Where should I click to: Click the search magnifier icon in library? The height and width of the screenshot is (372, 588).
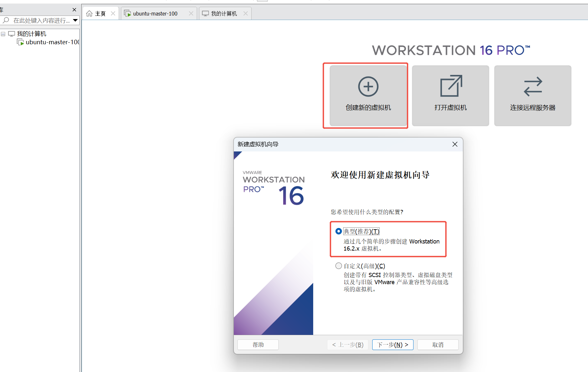[6, 20]
